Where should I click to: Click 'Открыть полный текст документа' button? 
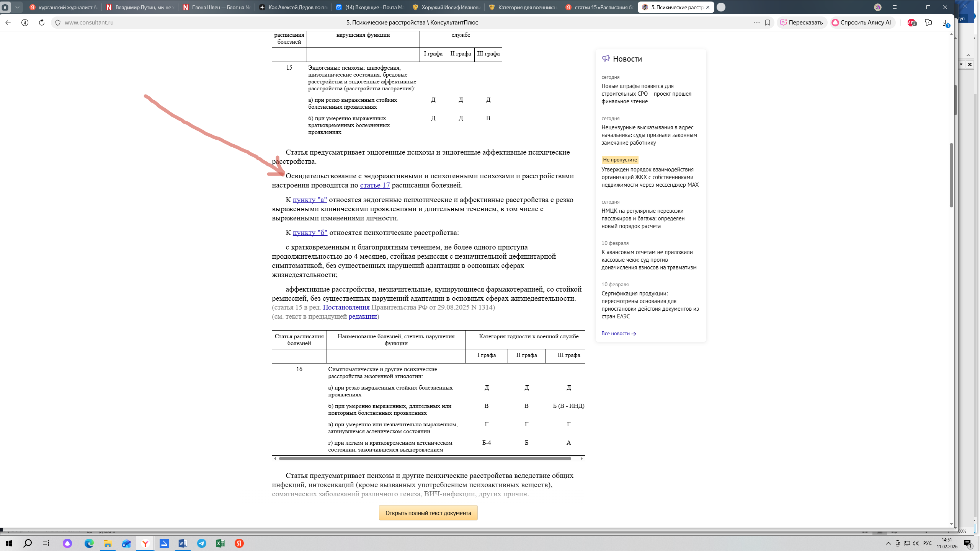pos(428,513)
